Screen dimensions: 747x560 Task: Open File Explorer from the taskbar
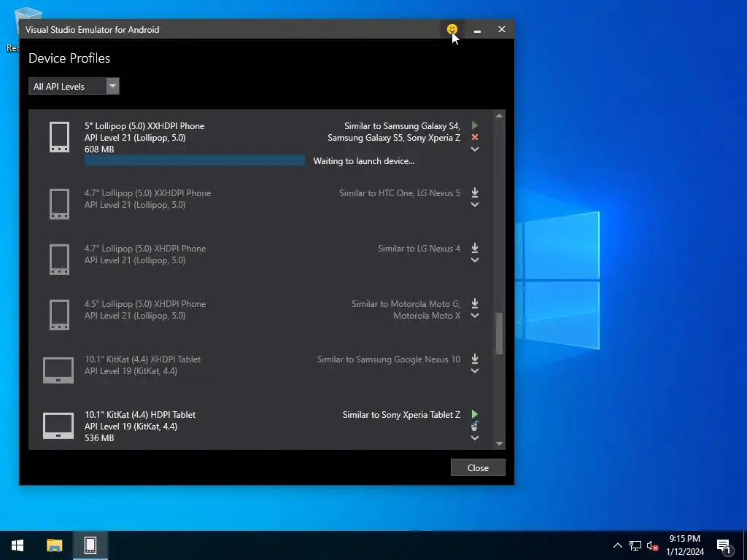point(54,545)
